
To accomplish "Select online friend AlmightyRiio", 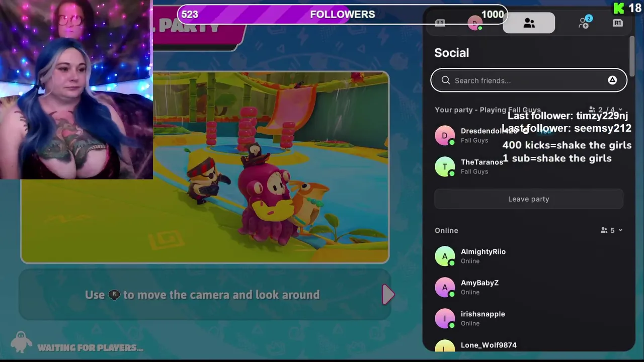I will point(529,256).
